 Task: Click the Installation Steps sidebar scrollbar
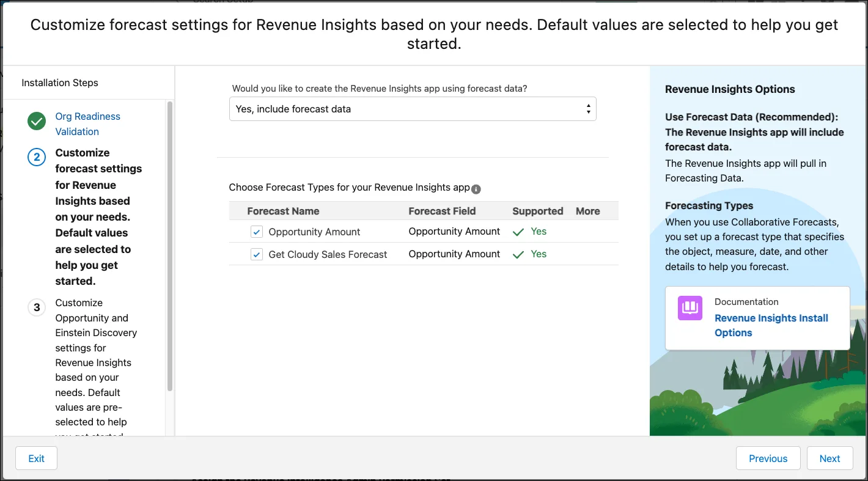click(x=170, y=246)
